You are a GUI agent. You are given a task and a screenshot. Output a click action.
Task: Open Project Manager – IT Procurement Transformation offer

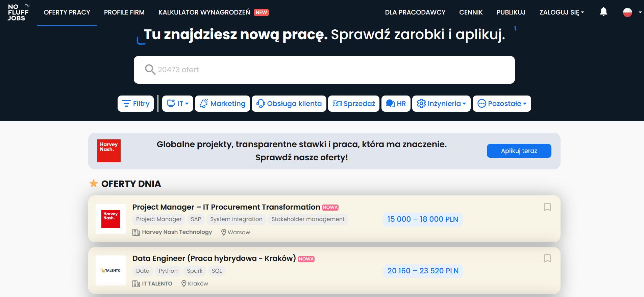point(226,207)
